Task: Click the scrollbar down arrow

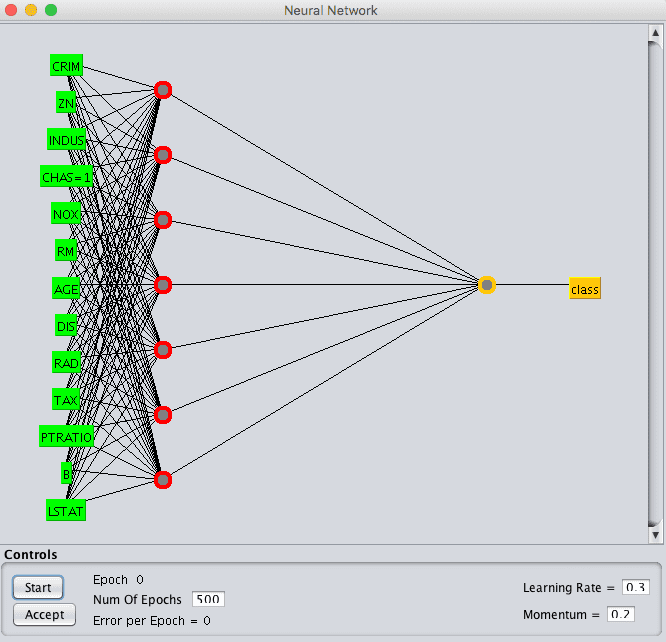Action: [655, 535]
